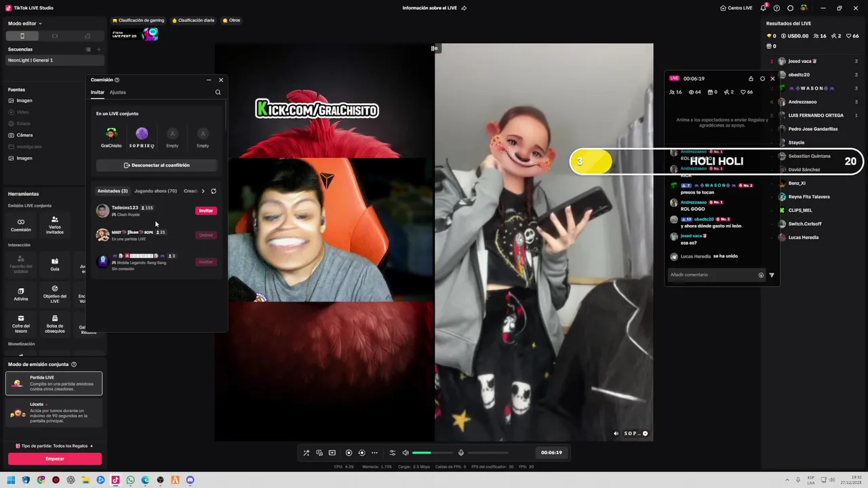868x488 pixels.
Task: Open the settings gear in title bar
Action: pyautogui.click(x=790, y=8)
